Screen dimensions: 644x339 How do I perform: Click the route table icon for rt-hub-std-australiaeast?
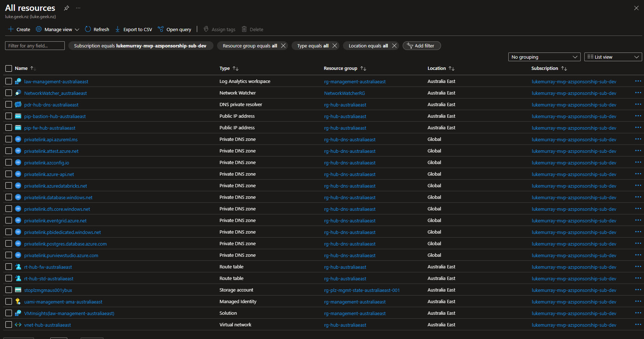tap(18, 279)
